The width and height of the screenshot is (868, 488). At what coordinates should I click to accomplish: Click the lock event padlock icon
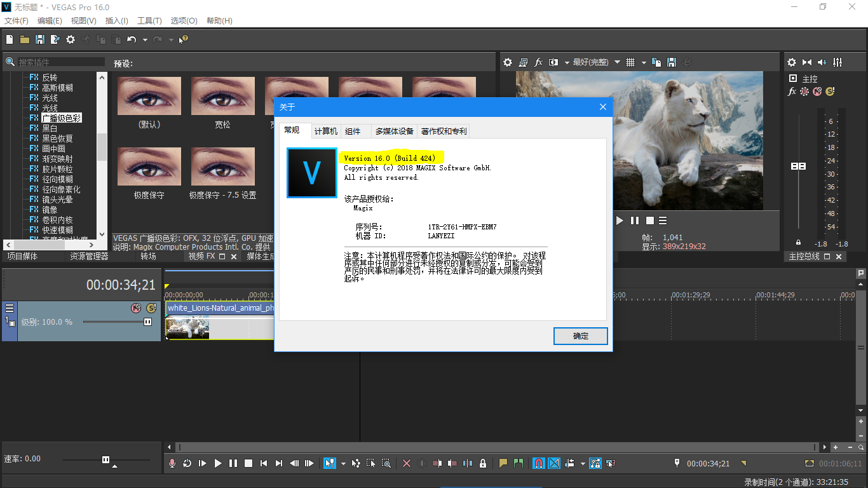click(x=483, y=463)
